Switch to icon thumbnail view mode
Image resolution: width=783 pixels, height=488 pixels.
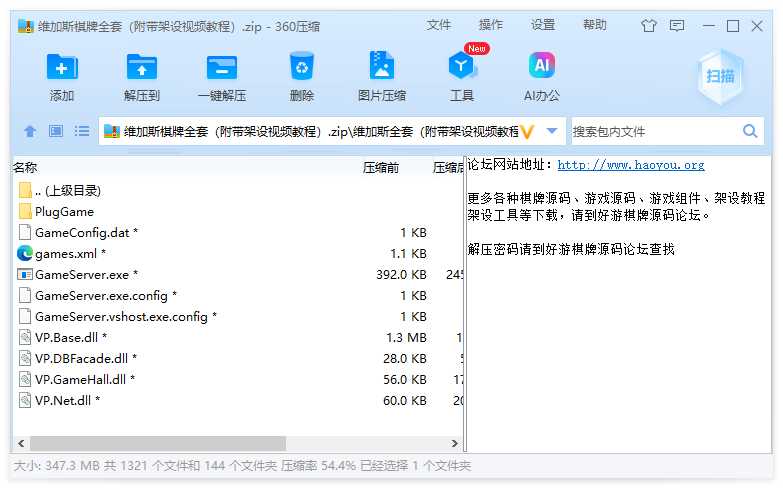pos(55,131)
